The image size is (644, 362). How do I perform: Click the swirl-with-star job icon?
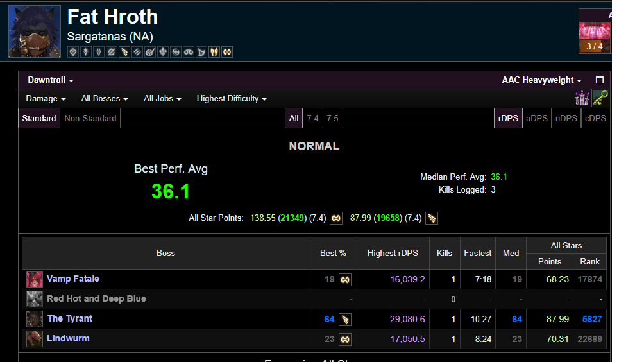176,52
